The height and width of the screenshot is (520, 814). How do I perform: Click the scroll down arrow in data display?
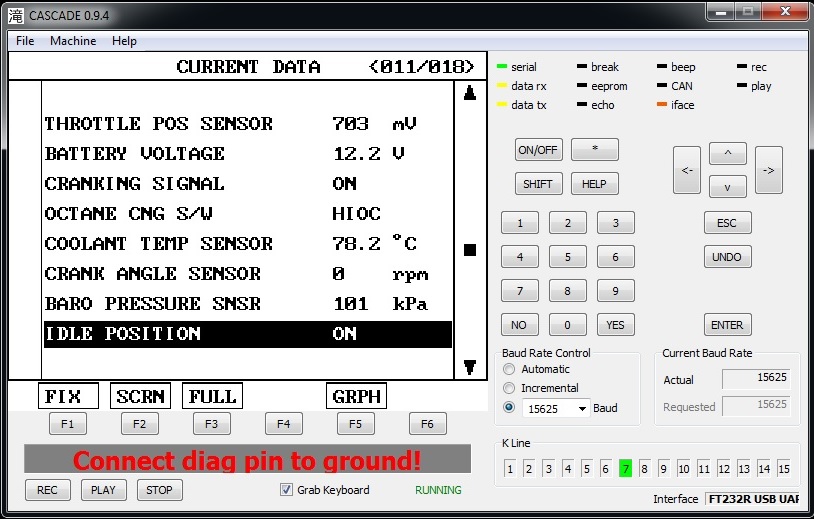click(x=470, y=367)
